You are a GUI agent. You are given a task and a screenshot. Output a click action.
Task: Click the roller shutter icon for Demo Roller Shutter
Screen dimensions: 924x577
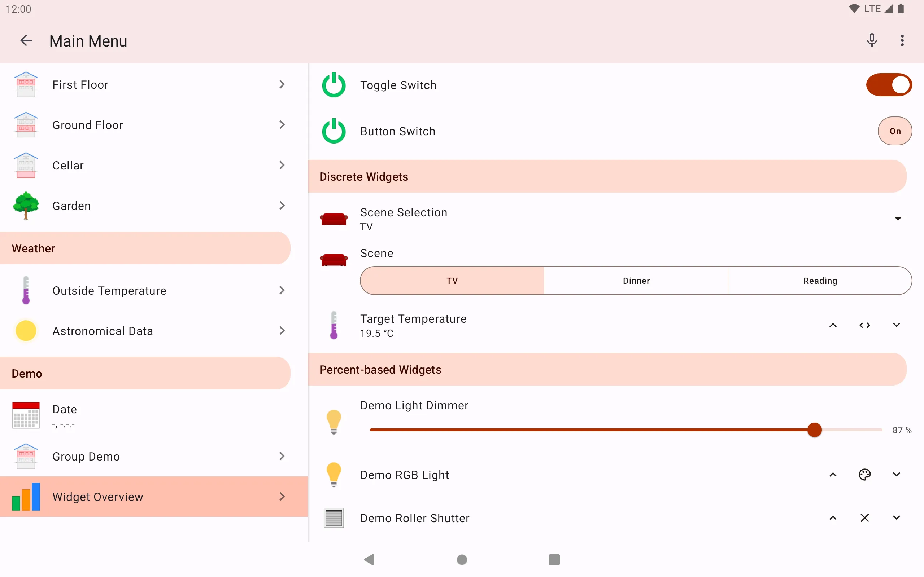(334, 517)
